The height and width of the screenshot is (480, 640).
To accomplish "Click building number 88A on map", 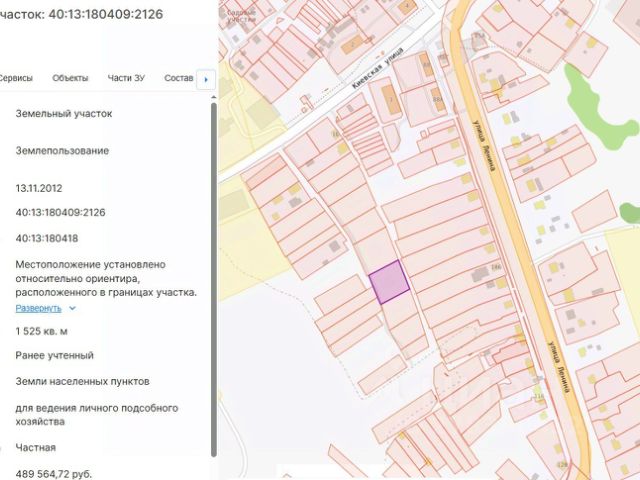I will pyautogui.click(x=437, y=99).
